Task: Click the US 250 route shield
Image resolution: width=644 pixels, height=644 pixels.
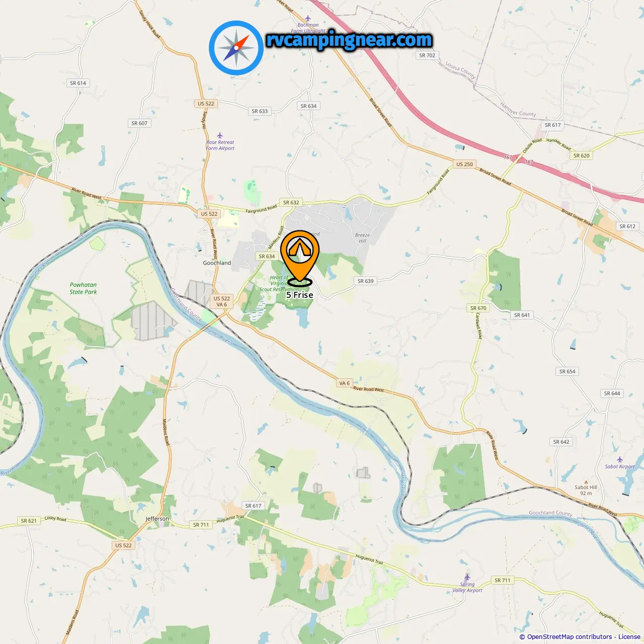Action: click(x=464, y=164)
